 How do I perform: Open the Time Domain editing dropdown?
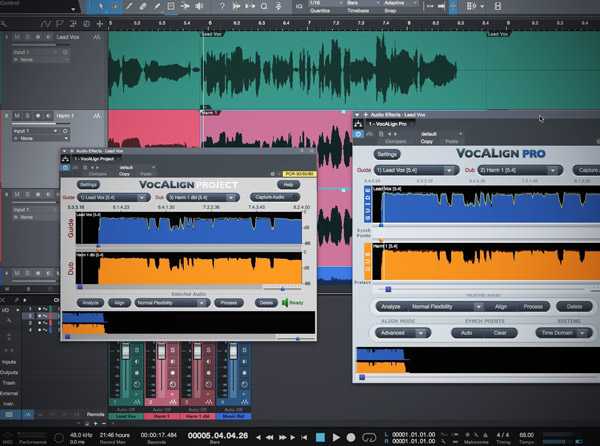[564, 333]
